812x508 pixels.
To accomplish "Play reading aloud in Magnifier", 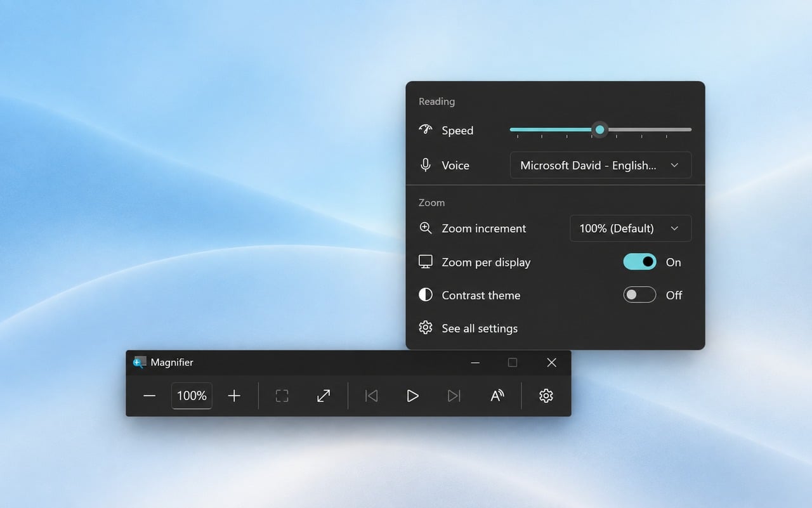I will (x=413, y=396).
